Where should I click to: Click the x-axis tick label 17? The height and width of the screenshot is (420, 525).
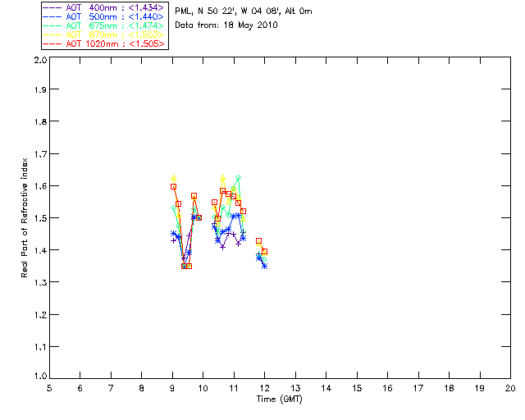pyautogui.click(x=418, y=388)
